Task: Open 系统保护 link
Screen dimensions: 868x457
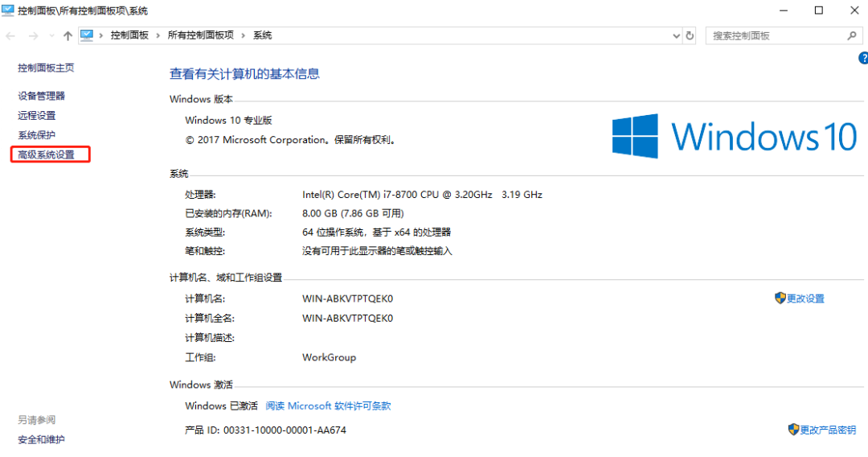Action: tap(36, 135)
